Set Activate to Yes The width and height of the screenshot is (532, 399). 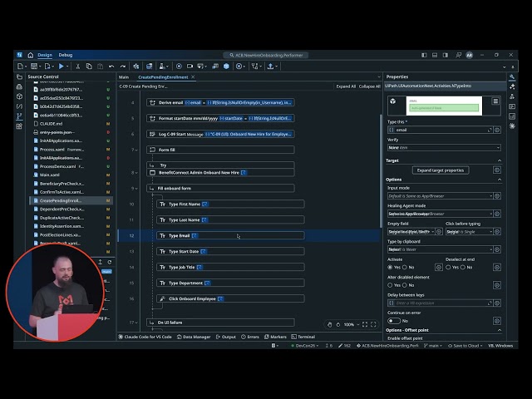390,268
